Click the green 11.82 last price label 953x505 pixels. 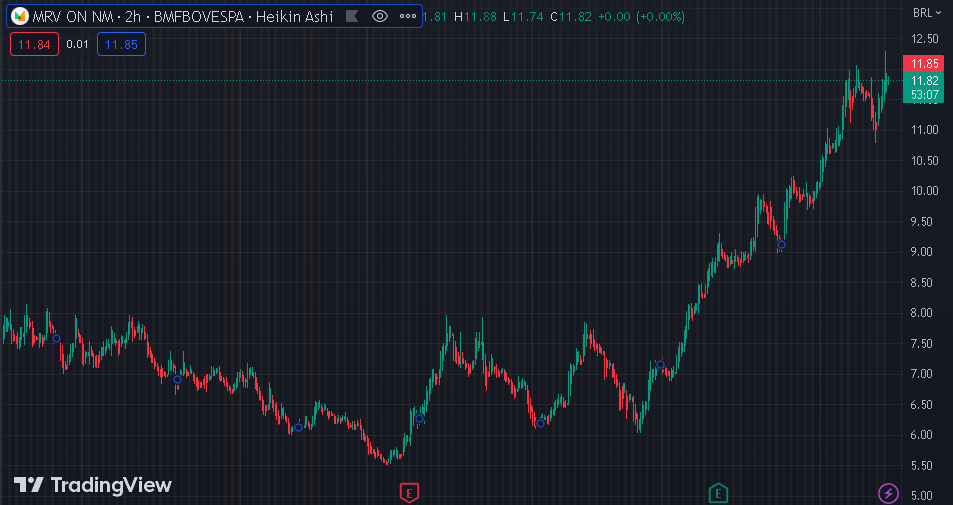point(924,81)
